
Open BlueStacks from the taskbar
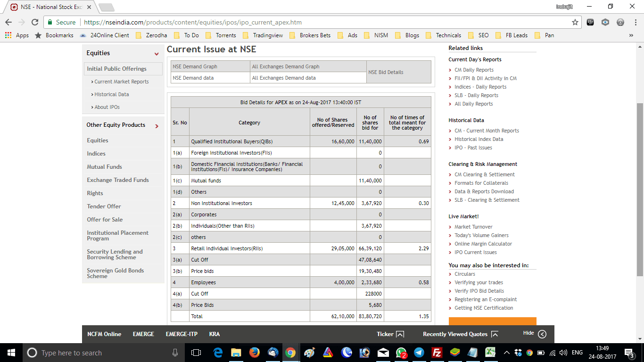coord(455,353)
